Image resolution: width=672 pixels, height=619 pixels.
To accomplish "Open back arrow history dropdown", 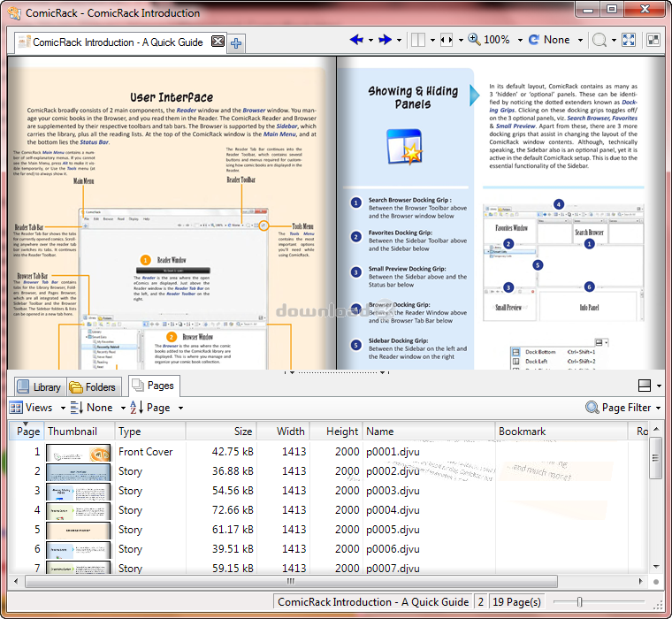I will click(370, 41).
